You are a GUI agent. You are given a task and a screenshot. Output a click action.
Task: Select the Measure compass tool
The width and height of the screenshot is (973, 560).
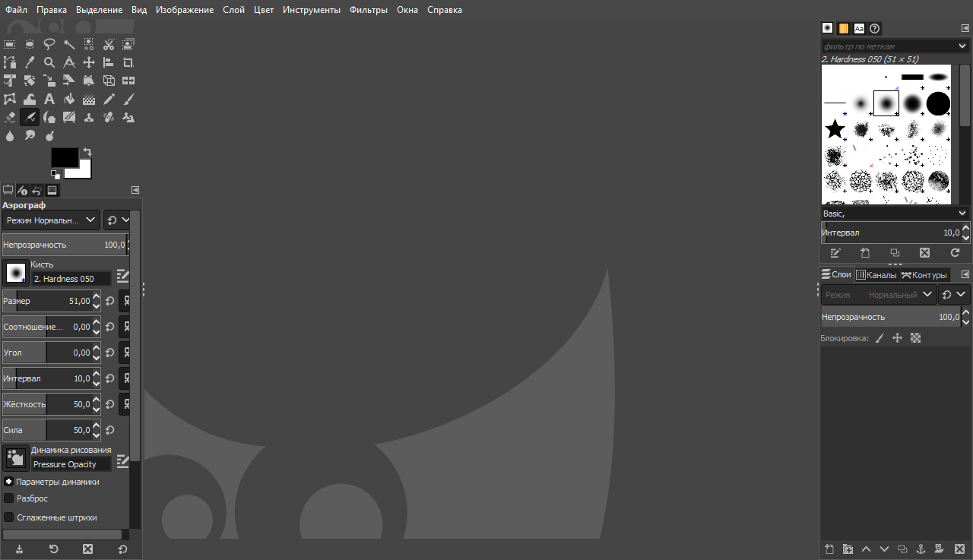pos(69,62)
